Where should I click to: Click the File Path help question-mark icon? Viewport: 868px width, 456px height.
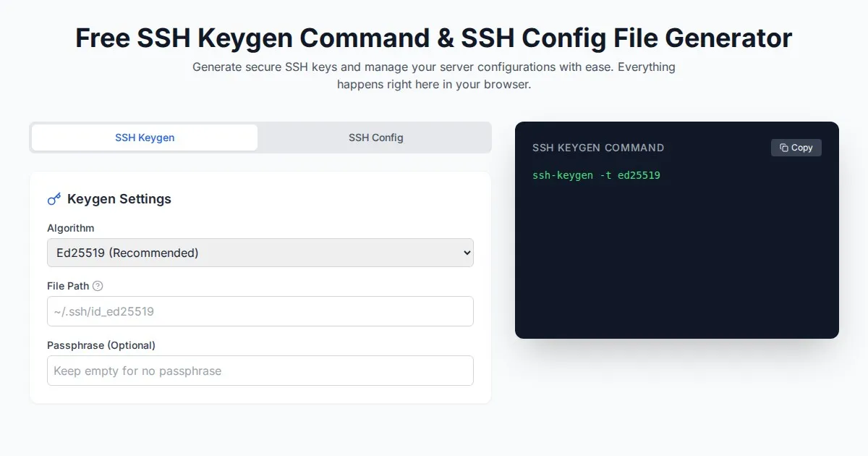click(98, 286)
